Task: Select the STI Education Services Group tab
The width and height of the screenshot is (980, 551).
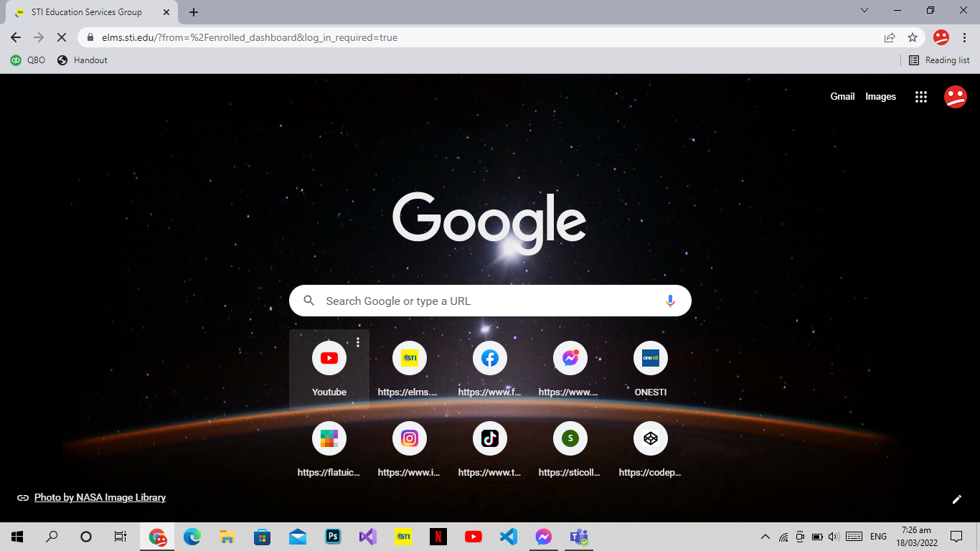Action: tap(86, 12)
